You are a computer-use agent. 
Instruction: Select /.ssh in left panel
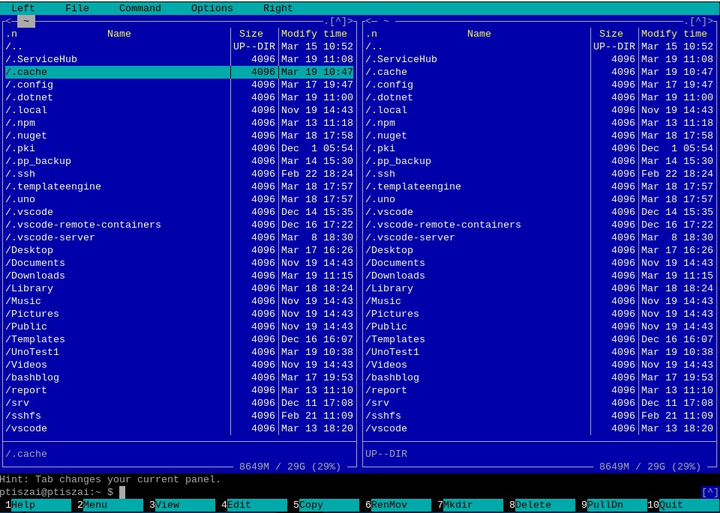179,174
